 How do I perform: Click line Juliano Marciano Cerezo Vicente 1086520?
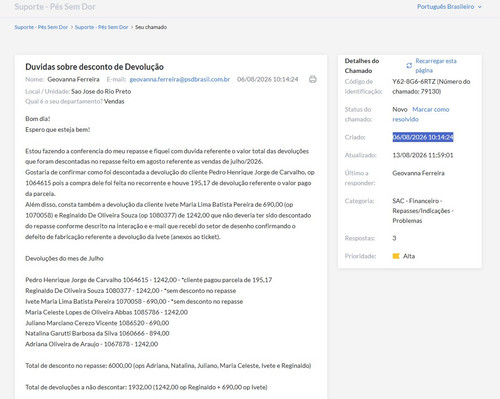pos(97,323)
